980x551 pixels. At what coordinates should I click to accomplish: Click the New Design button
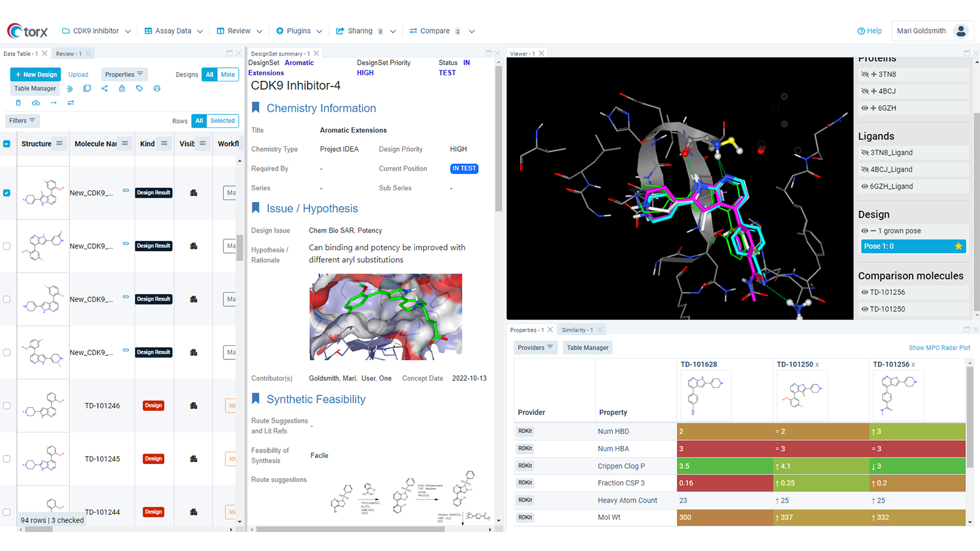tap(36, 75)
